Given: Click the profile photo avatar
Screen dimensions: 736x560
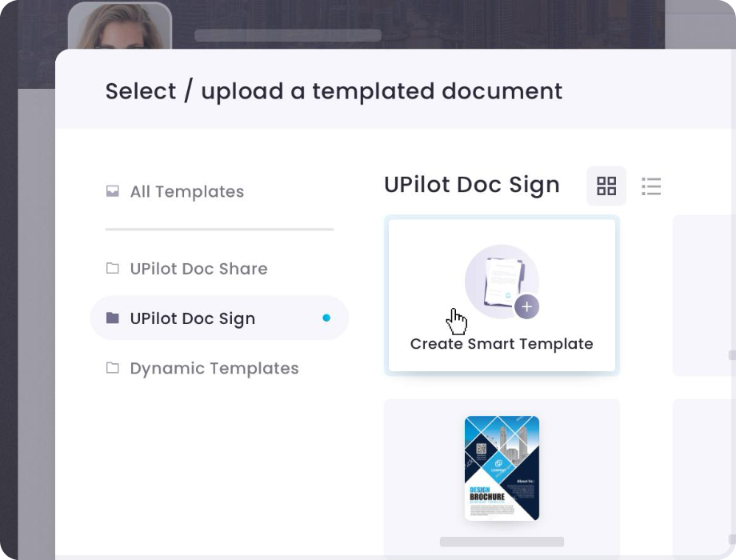Looking at the screenshot, I should [x=120, y=26].
